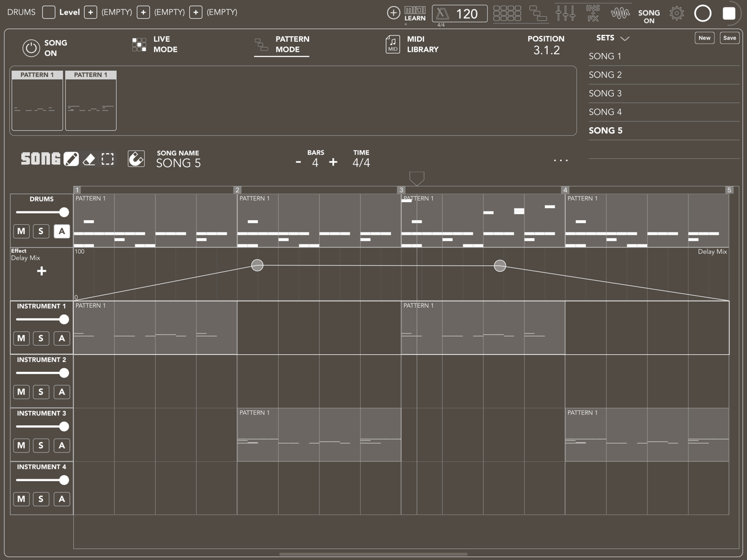The image size is (747, 560).
Task: Toggle the magnet snap icon
Action: pyautogui.click(x=136, y=159)
